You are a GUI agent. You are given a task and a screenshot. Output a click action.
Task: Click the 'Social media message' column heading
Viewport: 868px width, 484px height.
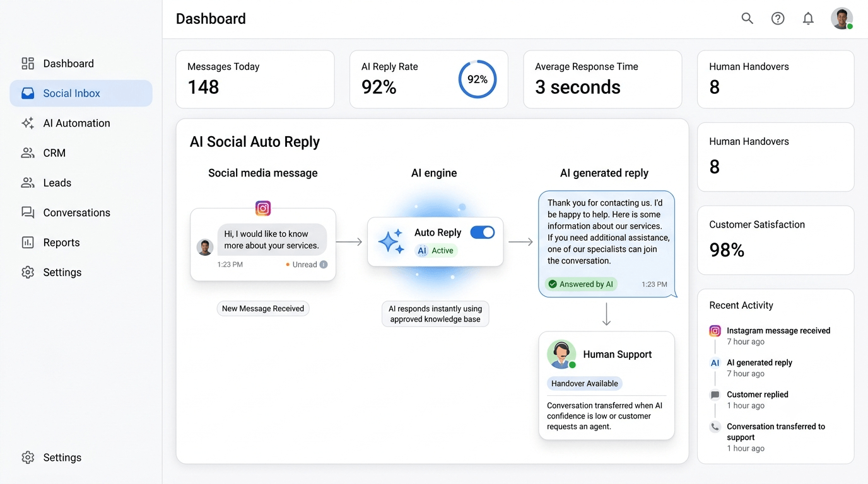[x=263, y=173]
